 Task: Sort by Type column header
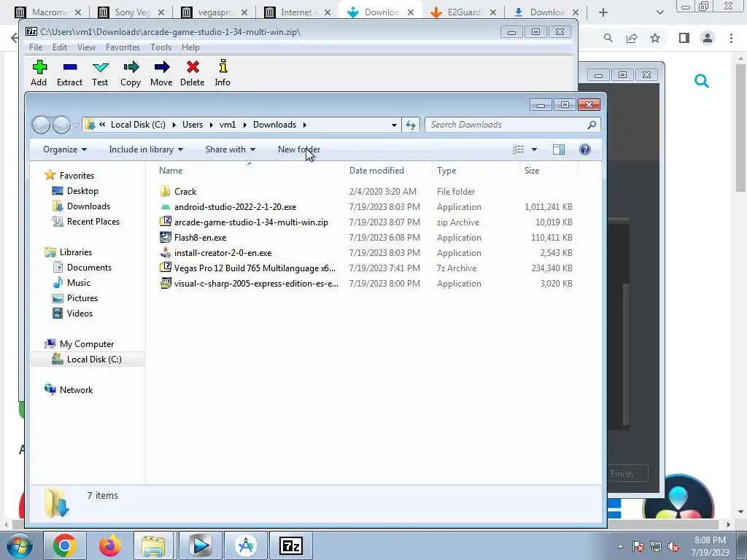[x=446, y=171]
